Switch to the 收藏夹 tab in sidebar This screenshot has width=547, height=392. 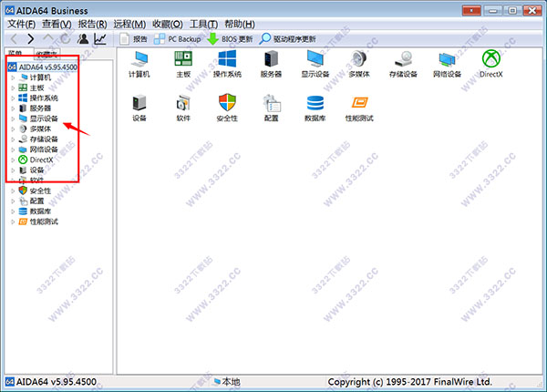tap(46, 54)
